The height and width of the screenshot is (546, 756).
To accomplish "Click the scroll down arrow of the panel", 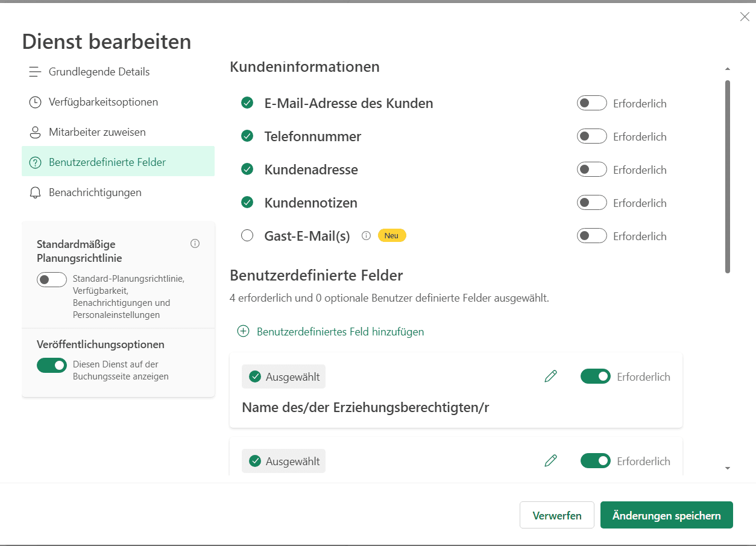I will 728,468.
